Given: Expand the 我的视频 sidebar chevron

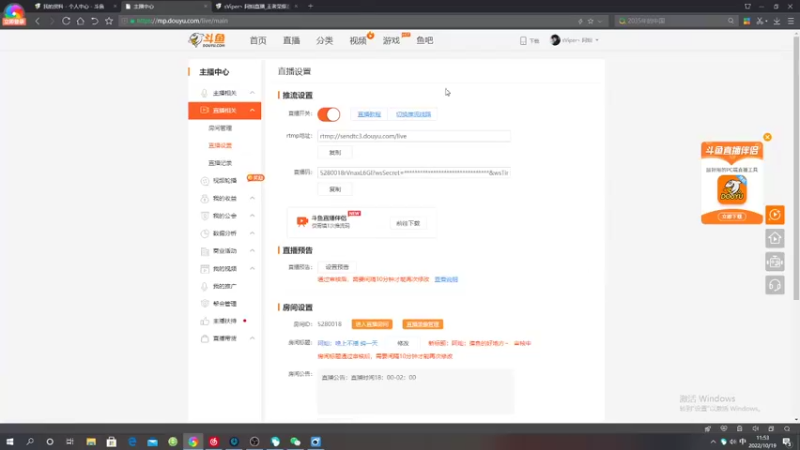Looking at the screenshot, I should click(253, 268).
